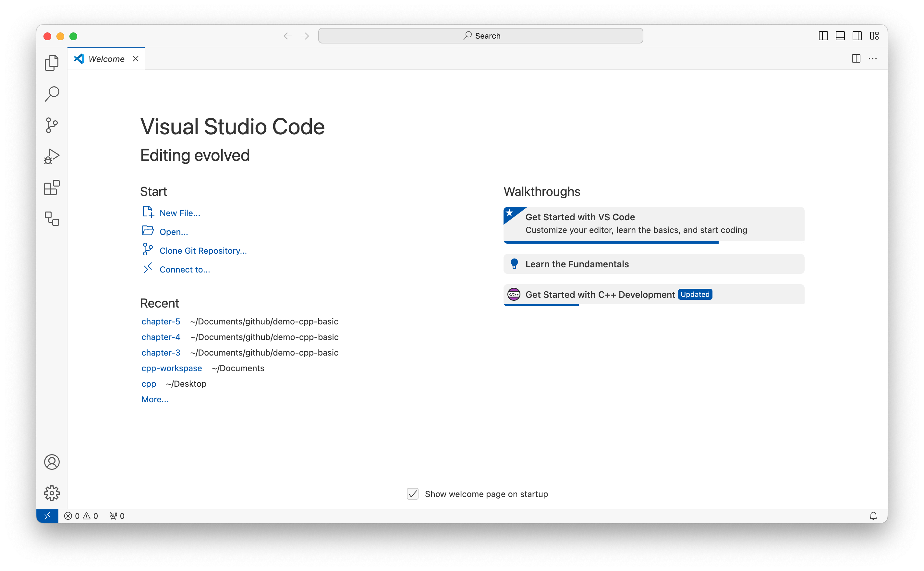Open the Accounts menu
The width and height of the screenshot is (924, 571).
click(52, 462)
